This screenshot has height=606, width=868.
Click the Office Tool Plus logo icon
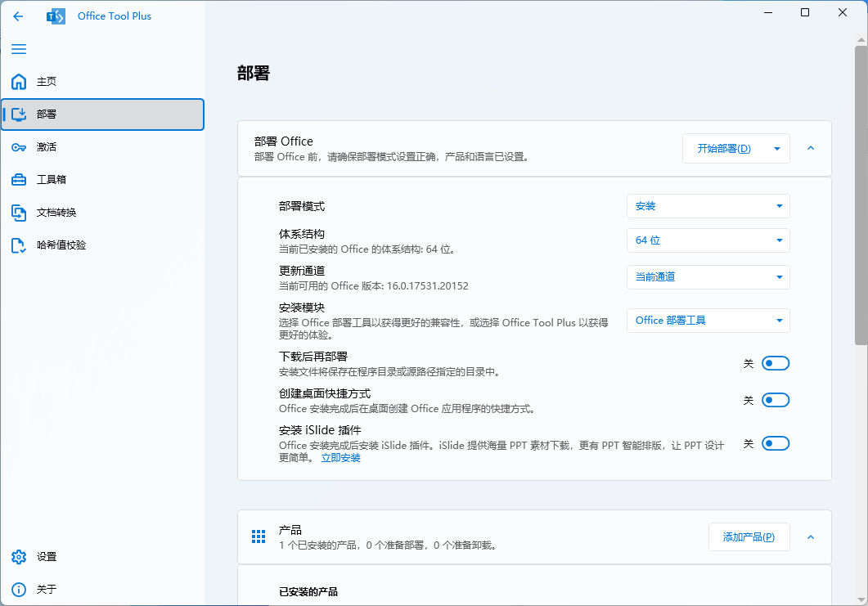tap(56, 16)
